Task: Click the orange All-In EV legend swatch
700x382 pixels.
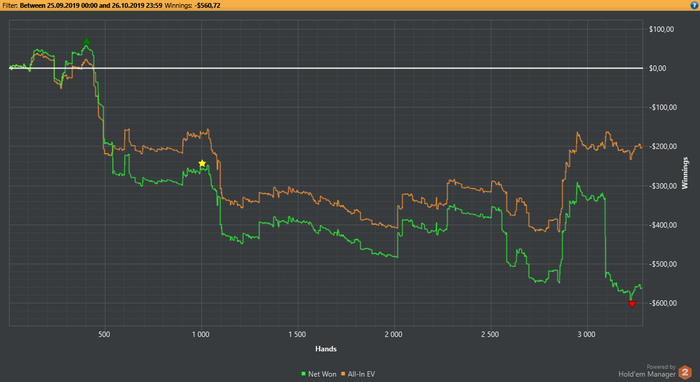Action: click(343, 374)
